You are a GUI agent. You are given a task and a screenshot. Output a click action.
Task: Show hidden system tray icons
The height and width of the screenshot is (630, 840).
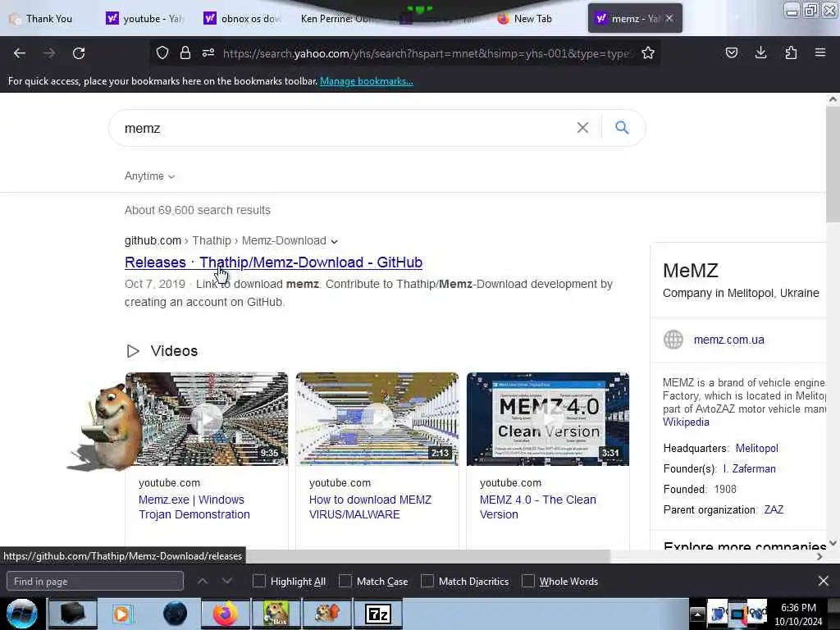pyautogui.click(x=697, y=614)
